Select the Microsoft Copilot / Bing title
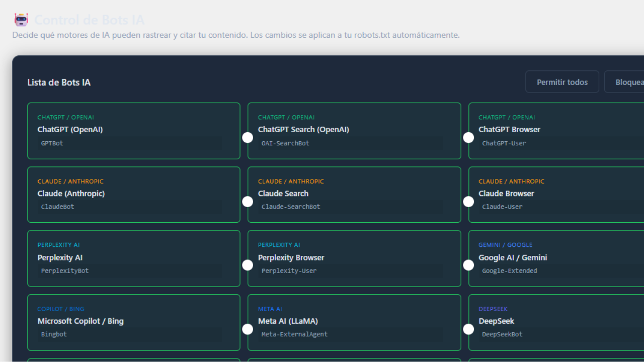 [x=80, y=321]
